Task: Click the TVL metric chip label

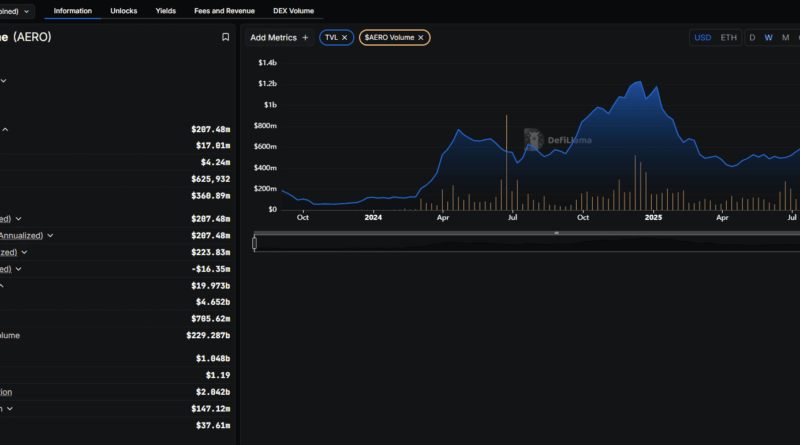Action: [x=331, y=38]
